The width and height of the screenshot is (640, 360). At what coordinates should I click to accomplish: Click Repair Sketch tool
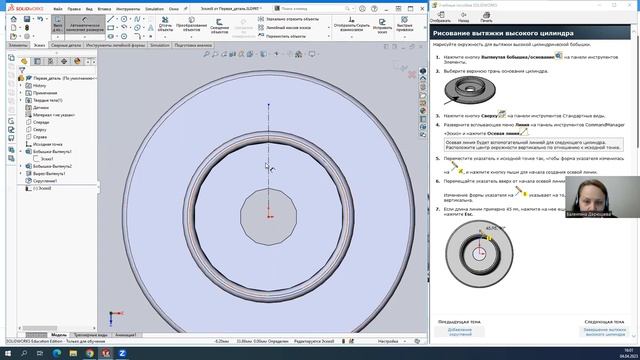[382, 25]
